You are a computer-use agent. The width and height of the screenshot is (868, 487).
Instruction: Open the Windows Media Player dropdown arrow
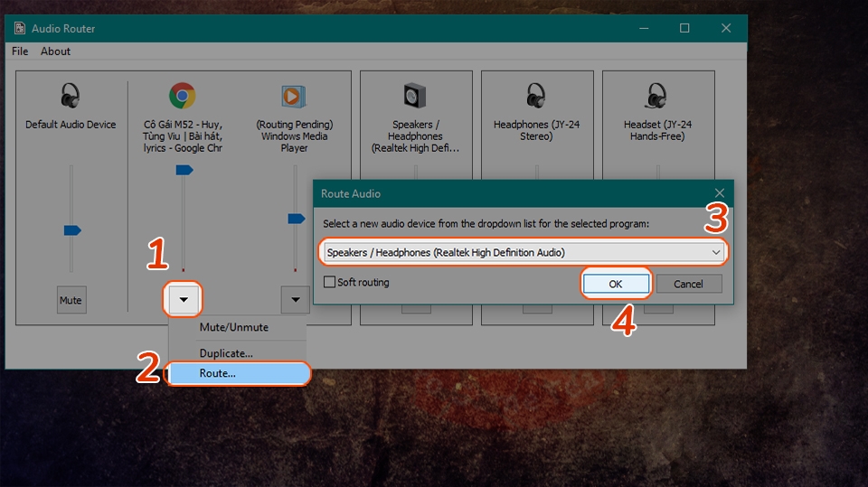point(295,299)
